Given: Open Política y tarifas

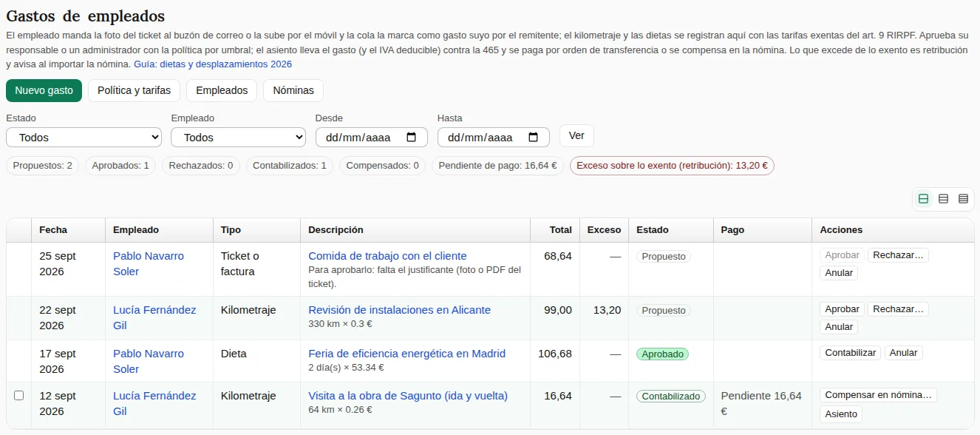Looking at the screenshot, I should pyautogui.click(x=134, y=90).
